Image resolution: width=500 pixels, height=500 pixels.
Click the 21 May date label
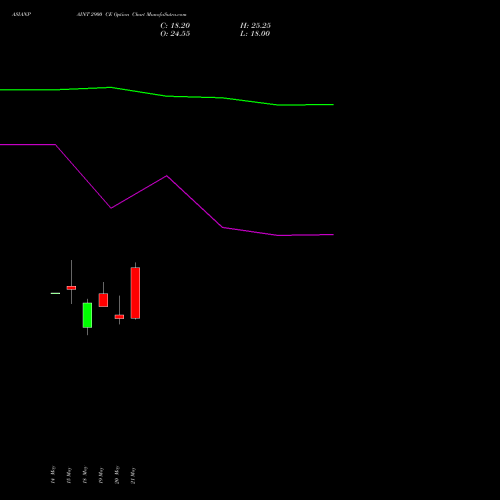click(133, 475)
